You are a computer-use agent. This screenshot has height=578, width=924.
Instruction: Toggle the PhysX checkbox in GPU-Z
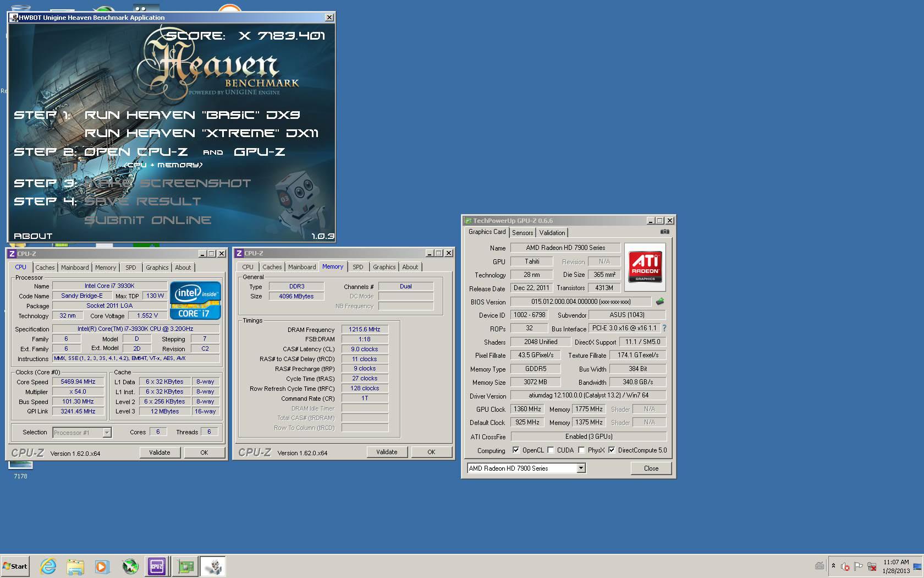581,450
